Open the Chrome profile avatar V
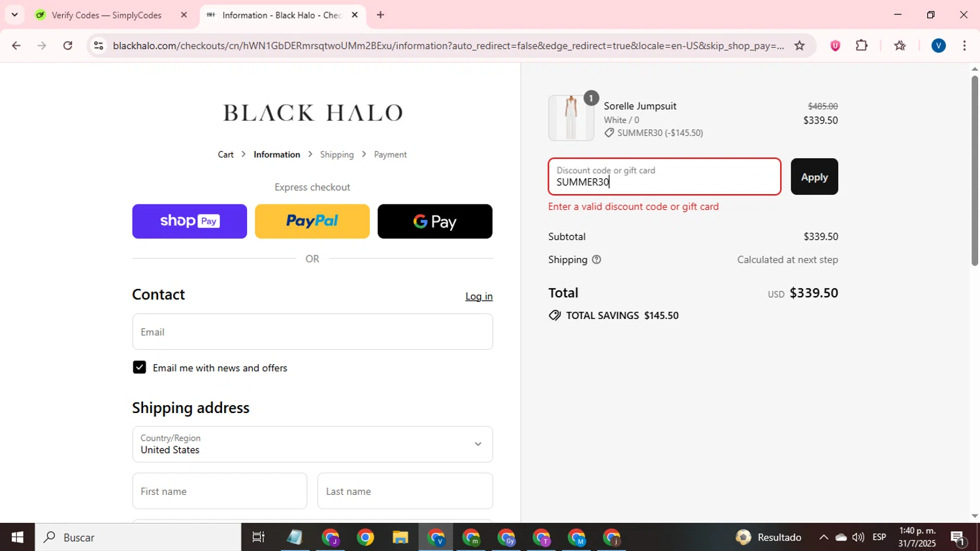The image size is (980, 551). [938, 46]
